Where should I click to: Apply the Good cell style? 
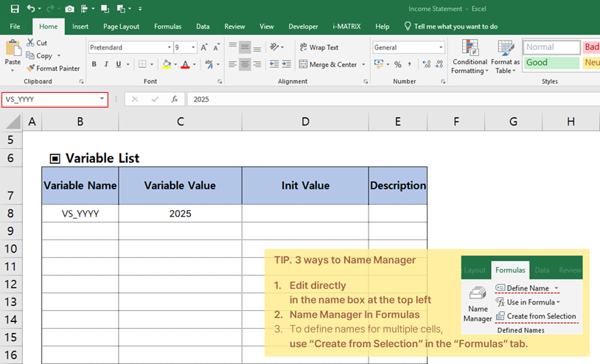(x=551, y=63)
